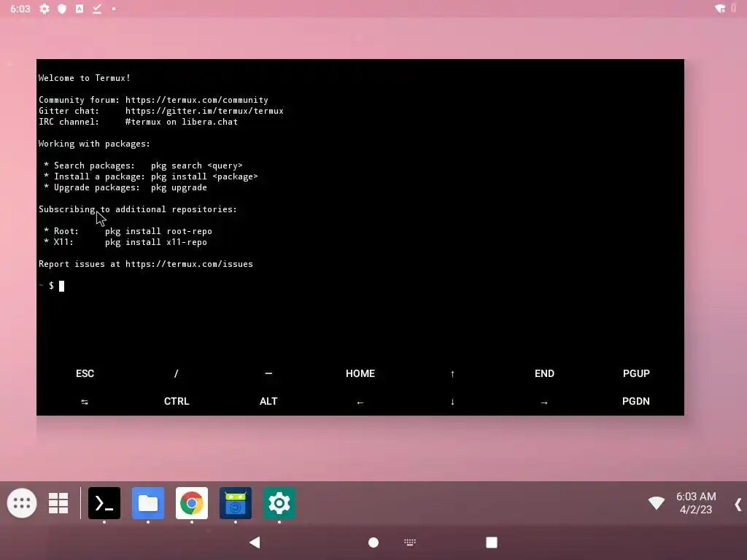Tap the slash key in extra keys row
The image size is (747, 560).
177,373
